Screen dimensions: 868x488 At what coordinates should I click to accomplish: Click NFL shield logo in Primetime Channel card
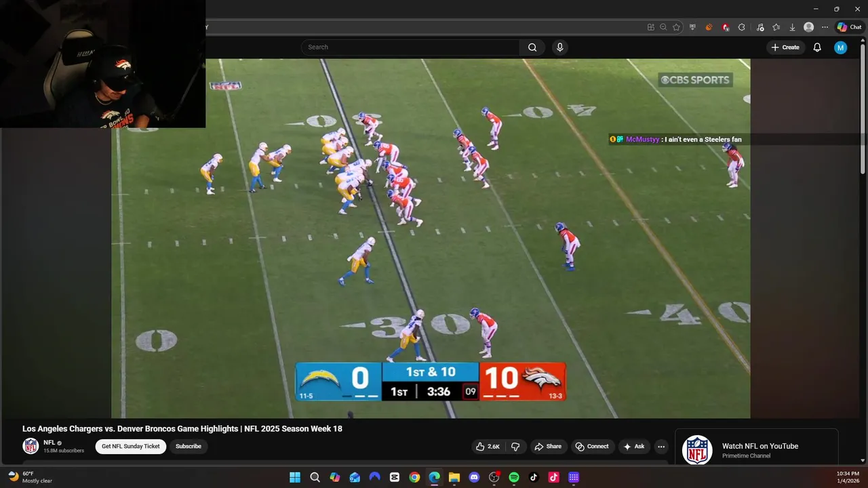[x=697, y=450]
